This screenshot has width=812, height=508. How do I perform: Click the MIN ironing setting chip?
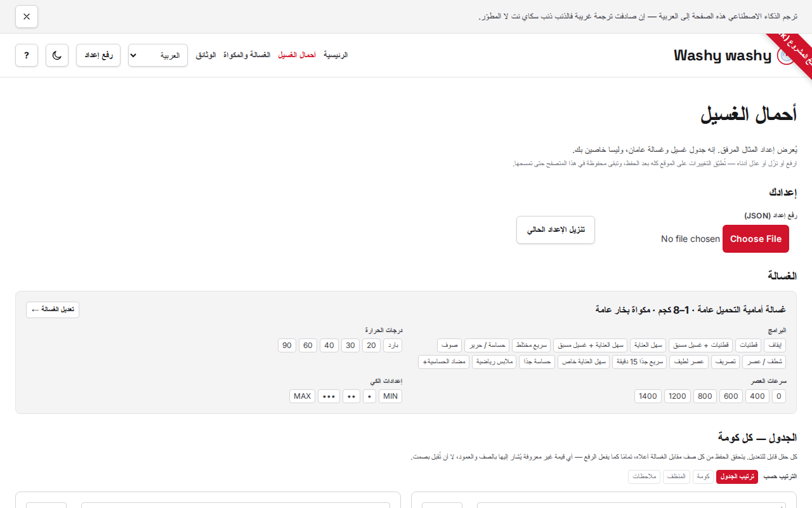click(390, 396)
